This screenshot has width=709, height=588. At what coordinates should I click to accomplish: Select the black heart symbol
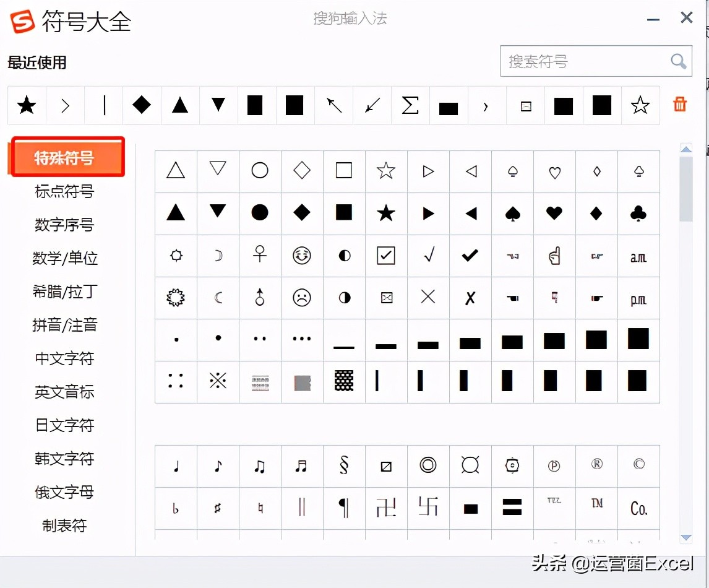pos(554,213)
